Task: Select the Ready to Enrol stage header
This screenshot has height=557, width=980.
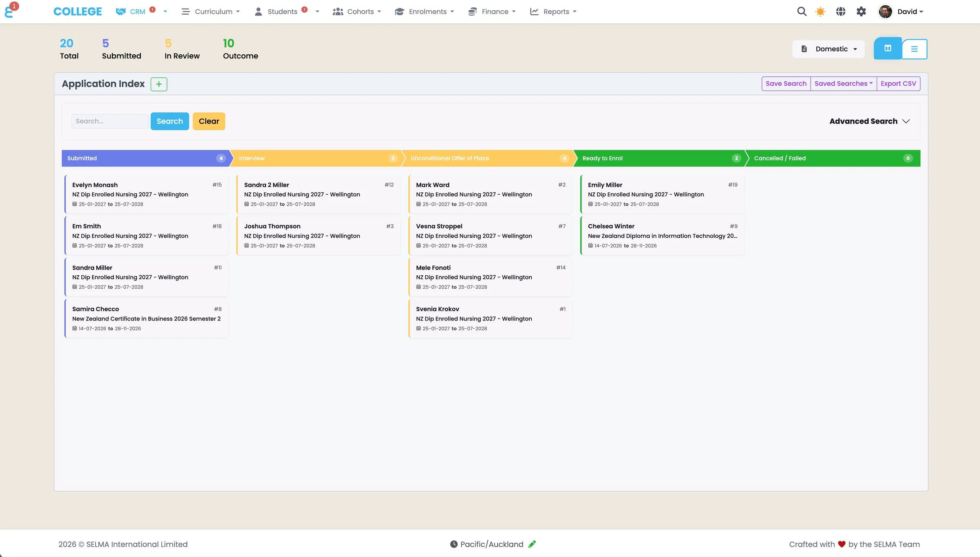Action: (660, 158)
